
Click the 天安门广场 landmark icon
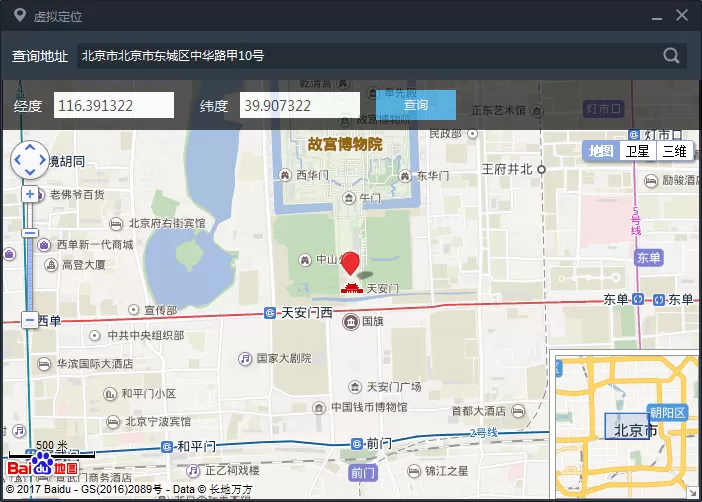[x=355, y=386]
